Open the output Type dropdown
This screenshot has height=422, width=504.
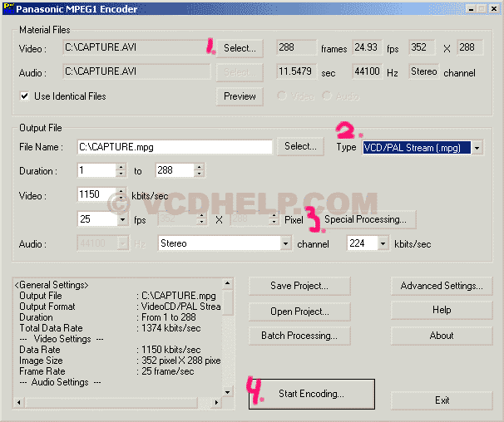pyautogui.click(x=477, y=148)
